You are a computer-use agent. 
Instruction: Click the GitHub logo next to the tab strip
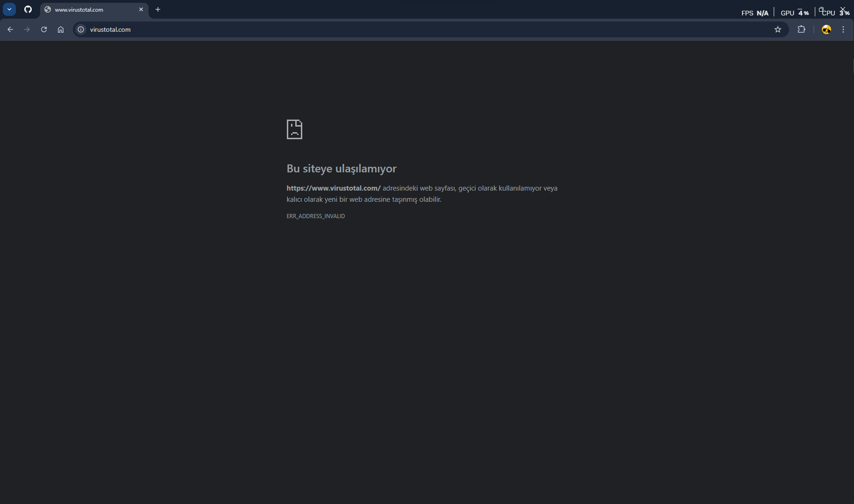coord(28,9)
